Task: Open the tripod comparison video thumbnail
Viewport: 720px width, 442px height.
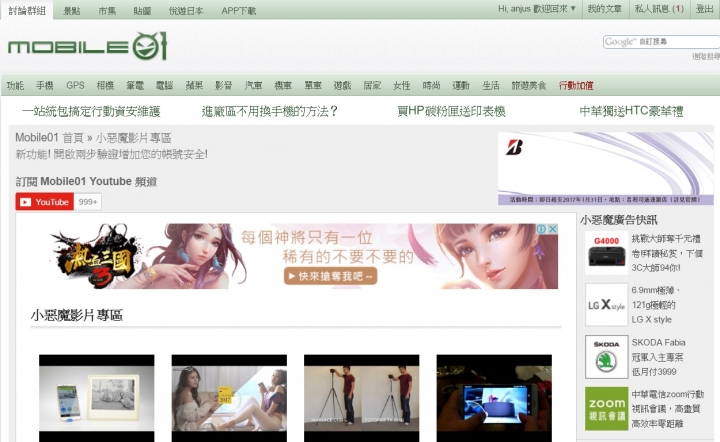Action: point(361,398)
